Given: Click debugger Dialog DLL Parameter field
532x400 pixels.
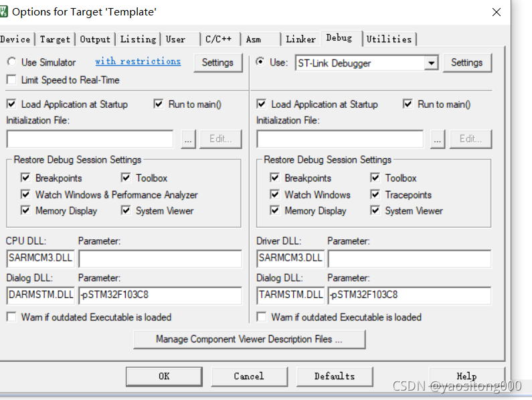Looking at the screenshot, I should [410, 295].
